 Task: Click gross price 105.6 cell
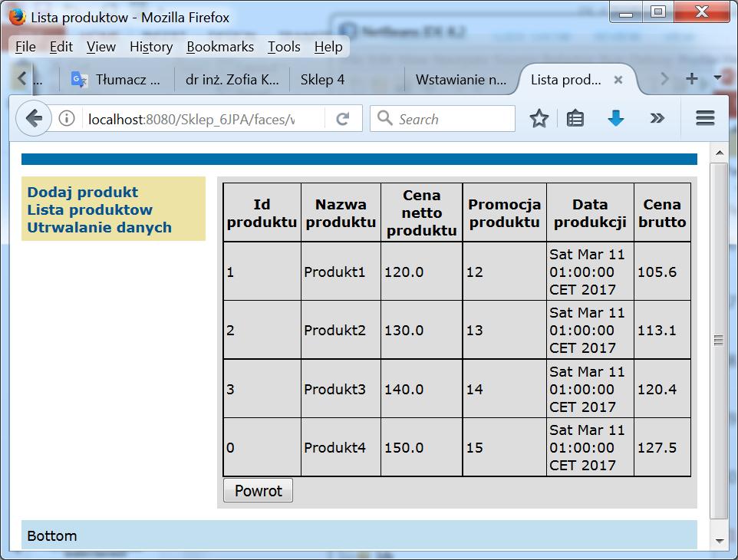pyautogui.click(x=662, y=272)
